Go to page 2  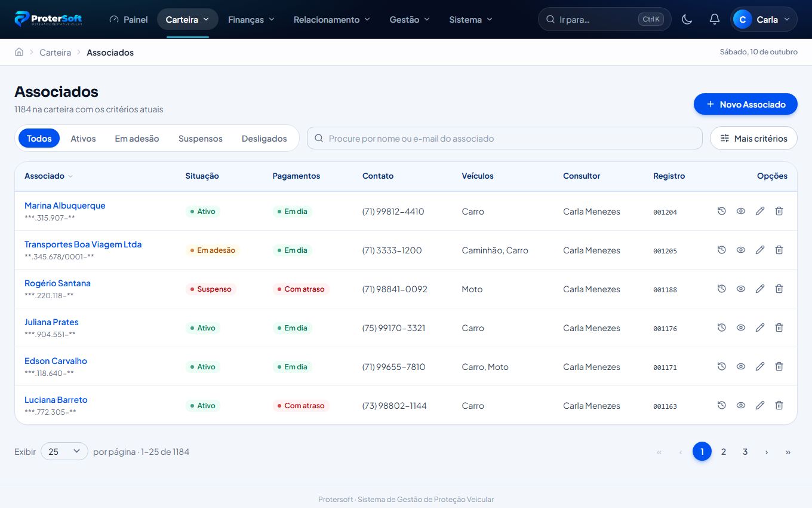pos(724,452)
